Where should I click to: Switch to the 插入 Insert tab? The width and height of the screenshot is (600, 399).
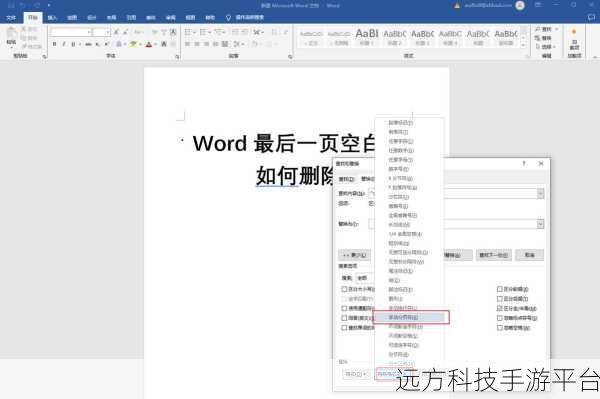[x=52, y=18]
